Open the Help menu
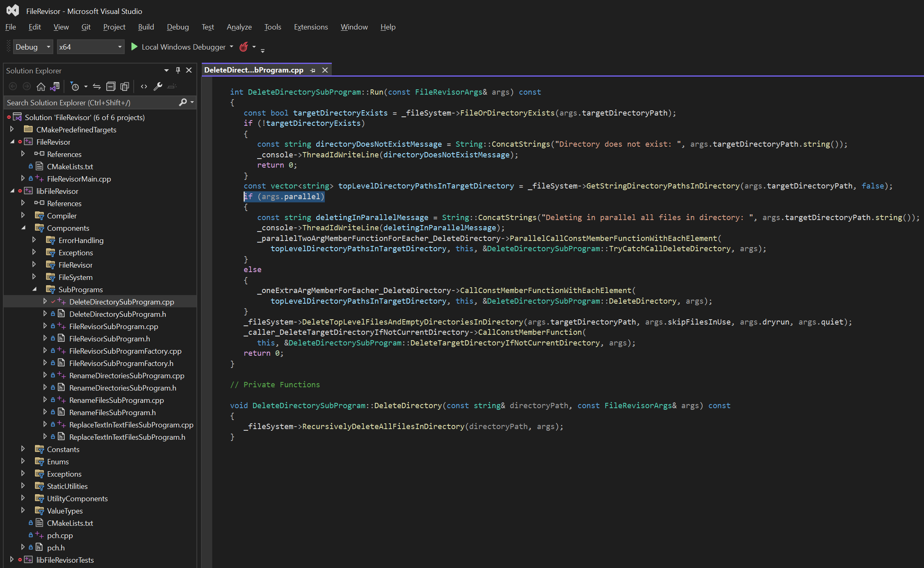This screenshot has width=924, height=568. click(x=388, y=27)
